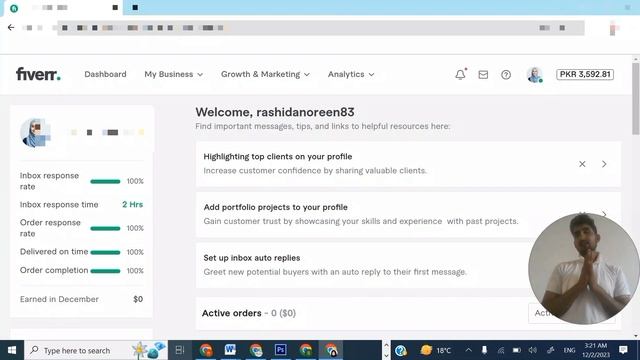This screenshot has width=640, height=360.
Task: Select Greet new potential buyers description text
Action: [335, 272]
